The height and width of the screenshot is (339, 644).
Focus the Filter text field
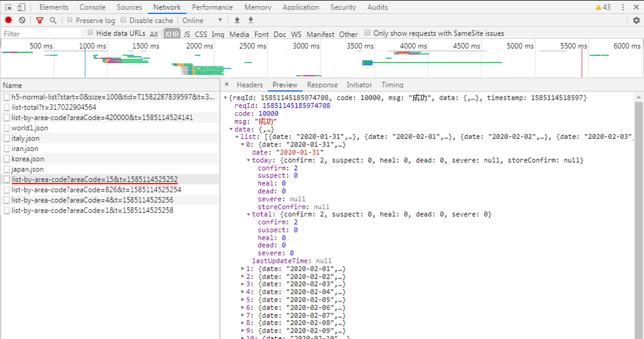pos(41,33)
